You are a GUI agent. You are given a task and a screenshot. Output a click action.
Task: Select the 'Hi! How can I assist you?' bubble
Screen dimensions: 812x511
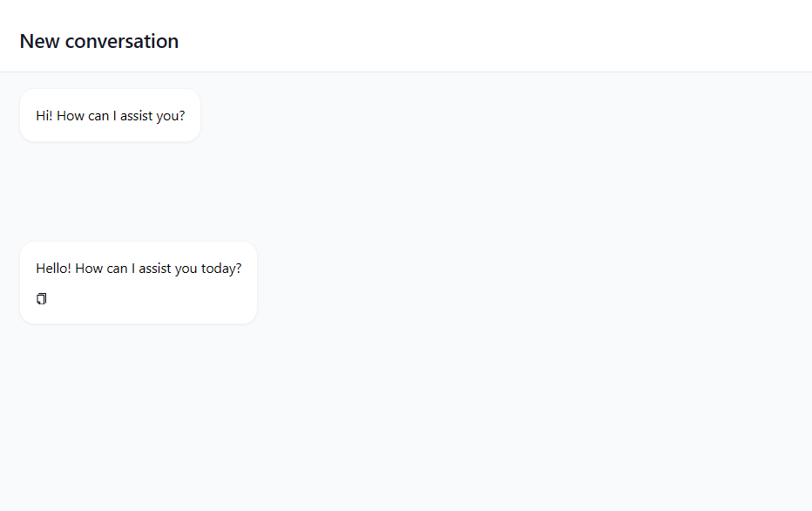(110, 115)
